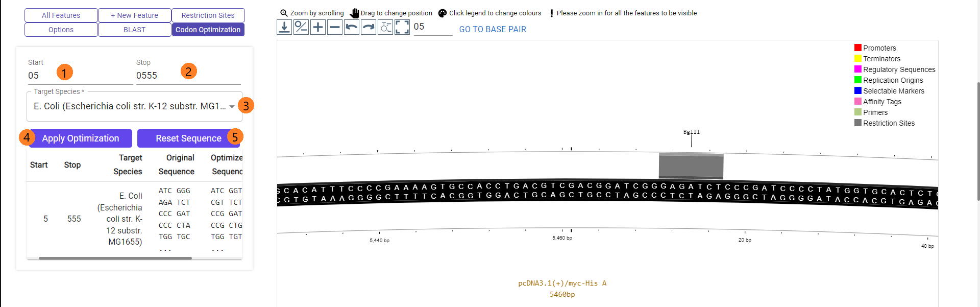The width and height of the screenshot is (980, 307).
Task: Open the Restriction Sites tab
Action: point(208,15)
